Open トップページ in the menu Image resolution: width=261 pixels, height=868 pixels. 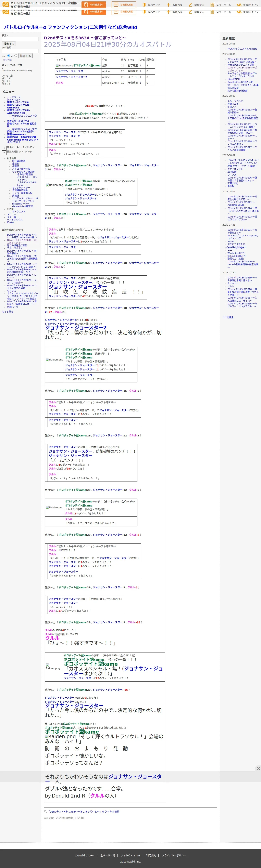tap(14, 97)
